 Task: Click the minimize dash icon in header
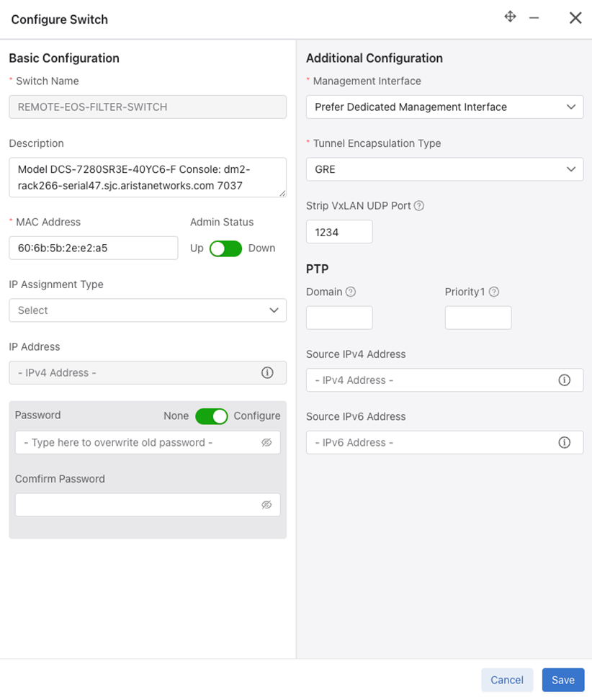[534, 18]
